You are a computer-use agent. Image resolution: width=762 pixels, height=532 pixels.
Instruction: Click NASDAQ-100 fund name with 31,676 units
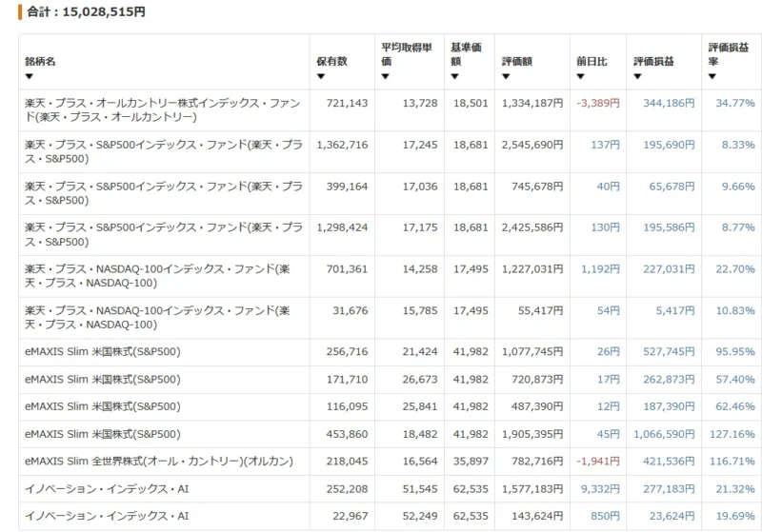(157, 318)
